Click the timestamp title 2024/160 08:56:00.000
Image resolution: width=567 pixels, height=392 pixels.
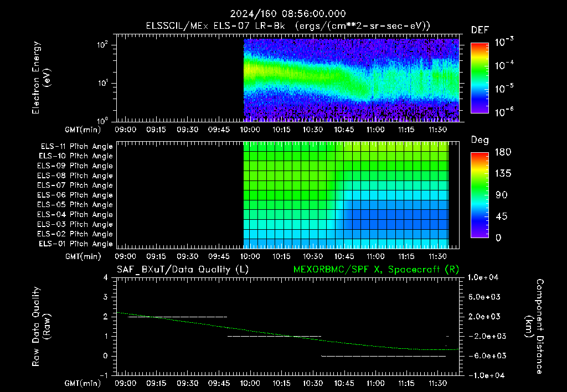288,14
